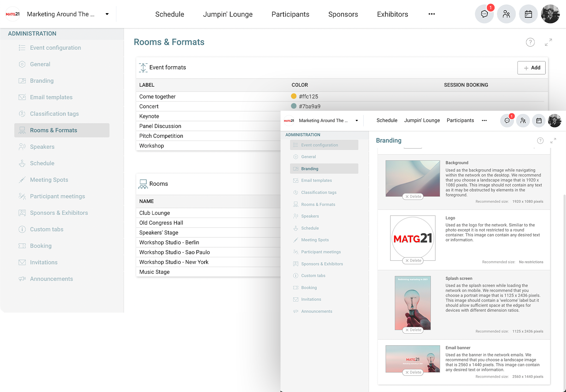566x392 pixels.
Task: Expand Rooms & Formats panel to fullscreen
Action: [x=548, y=42]
